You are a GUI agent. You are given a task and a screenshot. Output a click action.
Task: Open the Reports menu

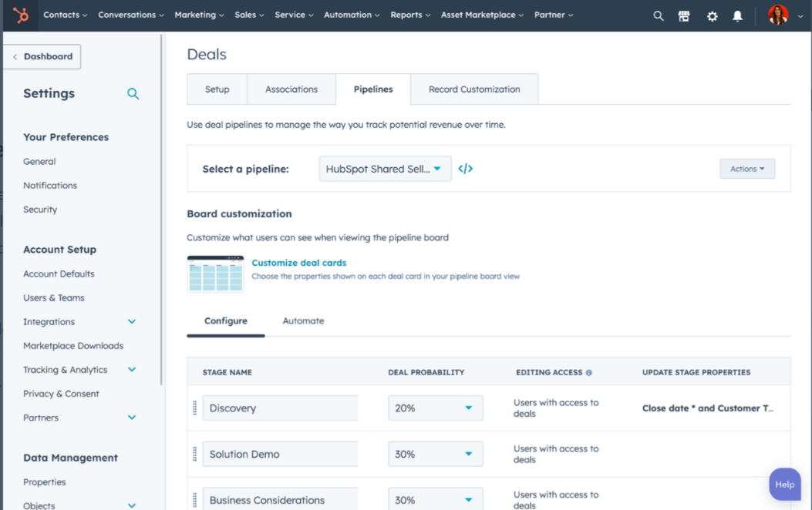(410, 15)
